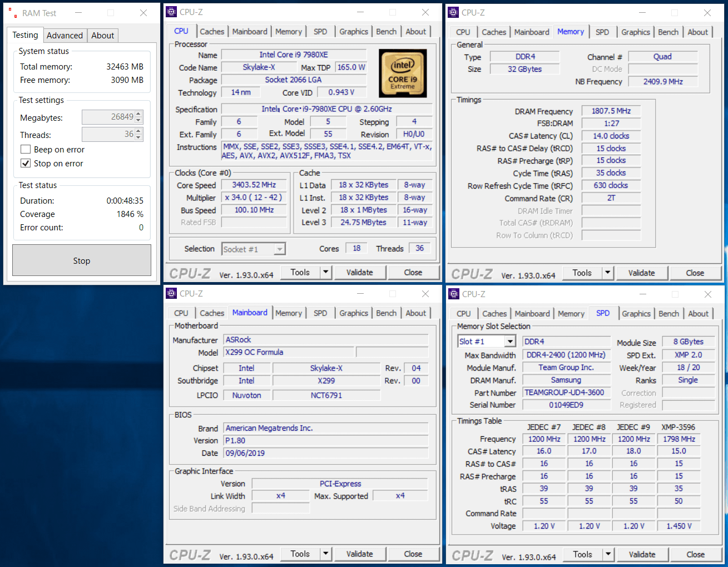728x567 pixels.
Task: Click CPU-Z title icon in Mainboard window
Action: 171,293
